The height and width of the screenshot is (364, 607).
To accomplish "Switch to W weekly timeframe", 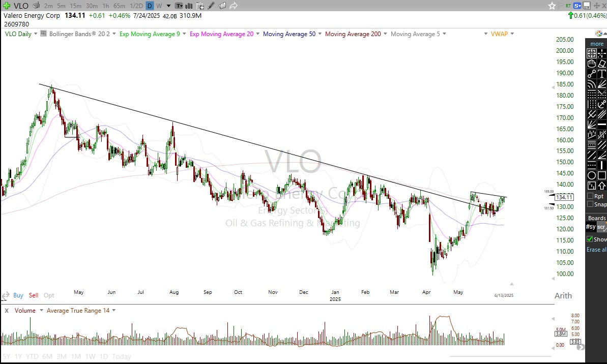I will point(159,6).
